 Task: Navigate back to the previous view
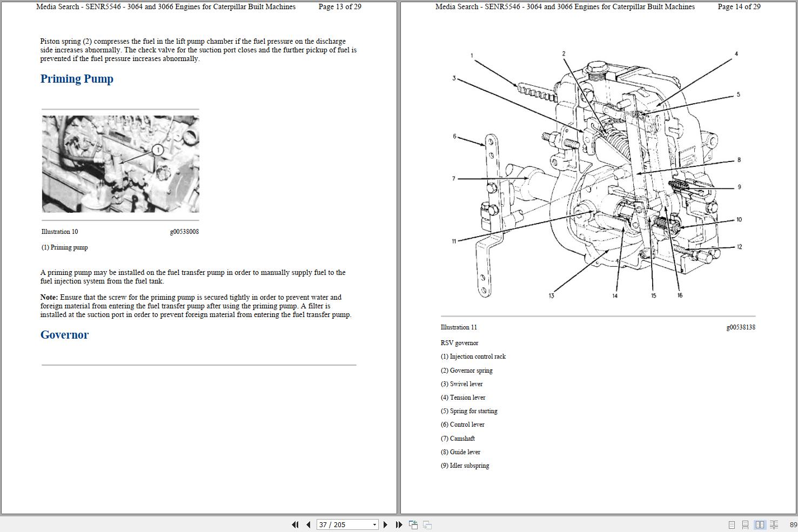413,524
